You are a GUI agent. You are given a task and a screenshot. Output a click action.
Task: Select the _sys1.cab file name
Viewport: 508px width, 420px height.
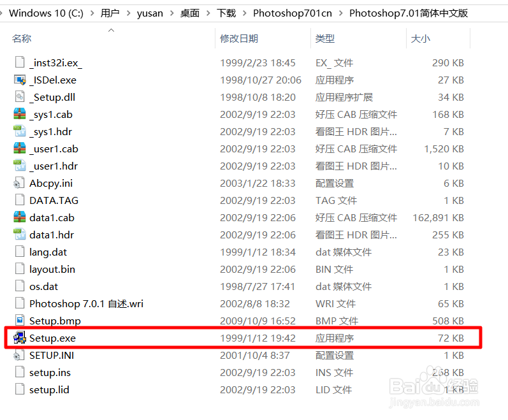[51, 114]
